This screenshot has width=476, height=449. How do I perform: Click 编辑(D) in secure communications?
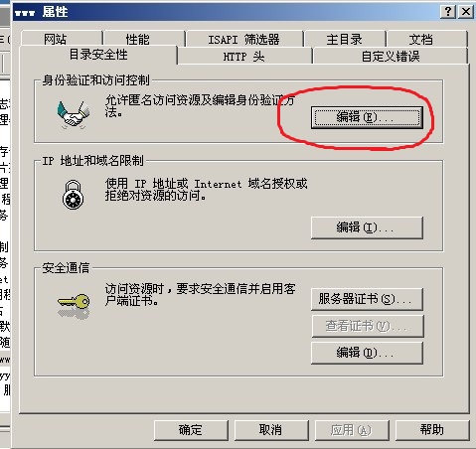(367, 353)
